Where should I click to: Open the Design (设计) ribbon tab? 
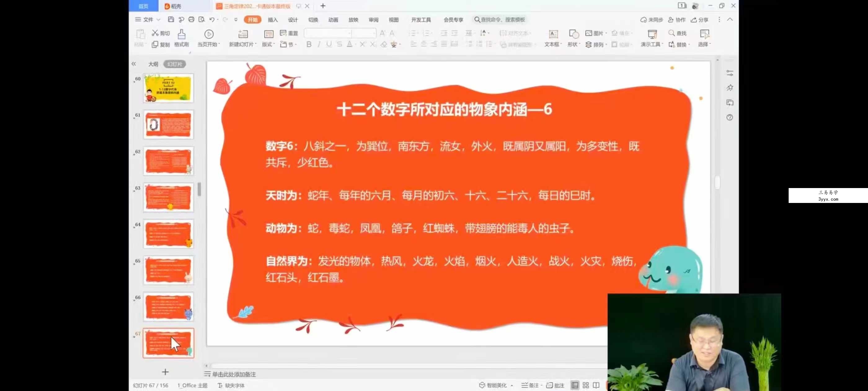click(293, 20)
